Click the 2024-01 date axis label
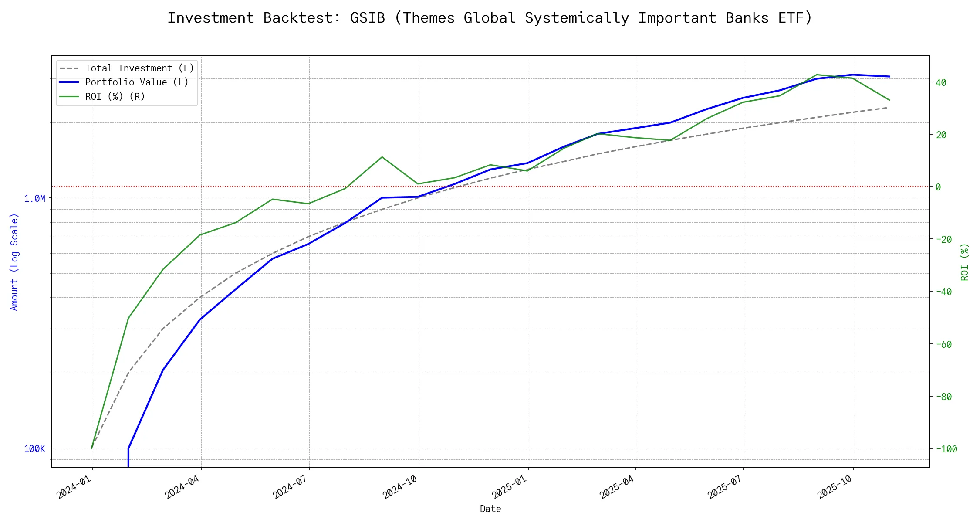980x523 pixels. (74, 486)
